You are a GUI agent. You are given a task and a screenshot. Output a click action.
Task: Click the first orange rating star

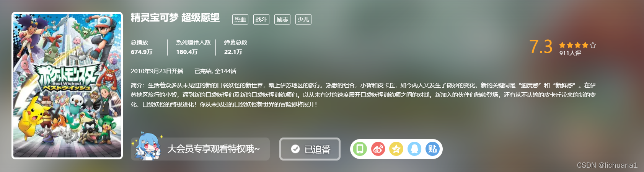[562, 45]
